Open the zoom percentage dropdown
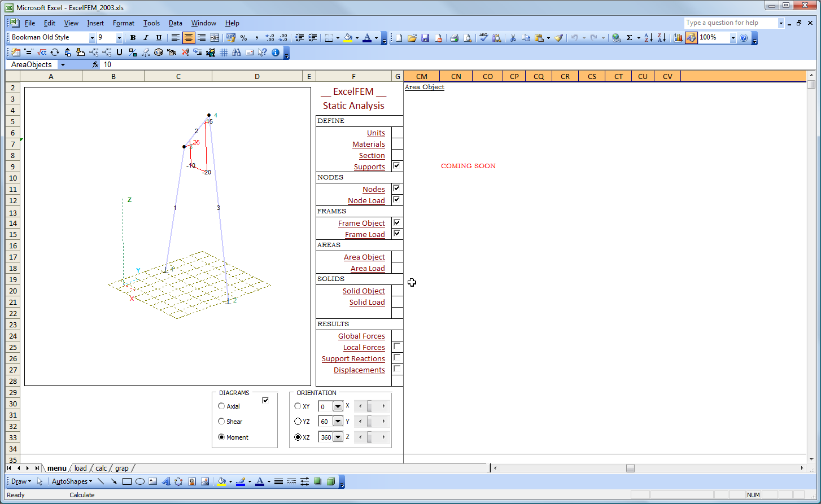 coord(733,38)
